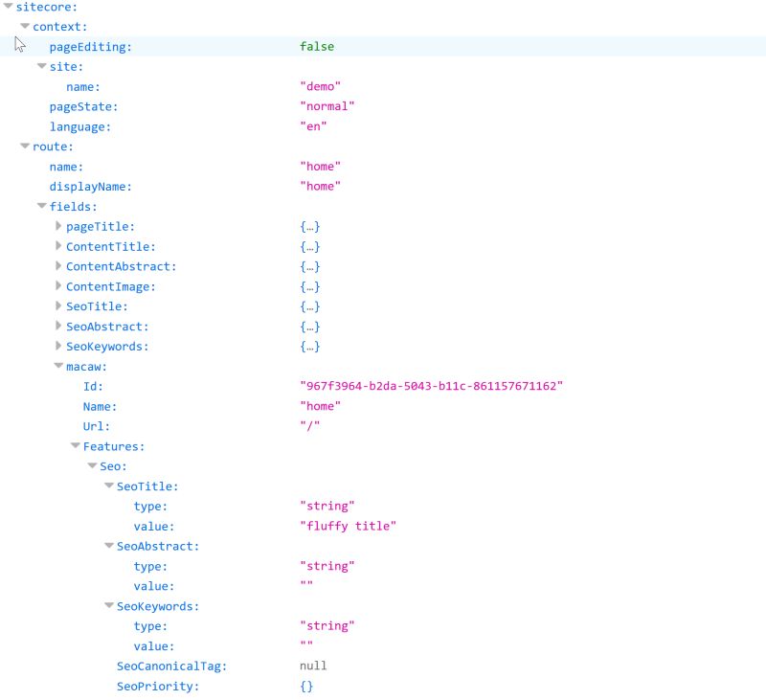Select the language "en" entry
Screen dimensions: 766x700
[318, 126]
